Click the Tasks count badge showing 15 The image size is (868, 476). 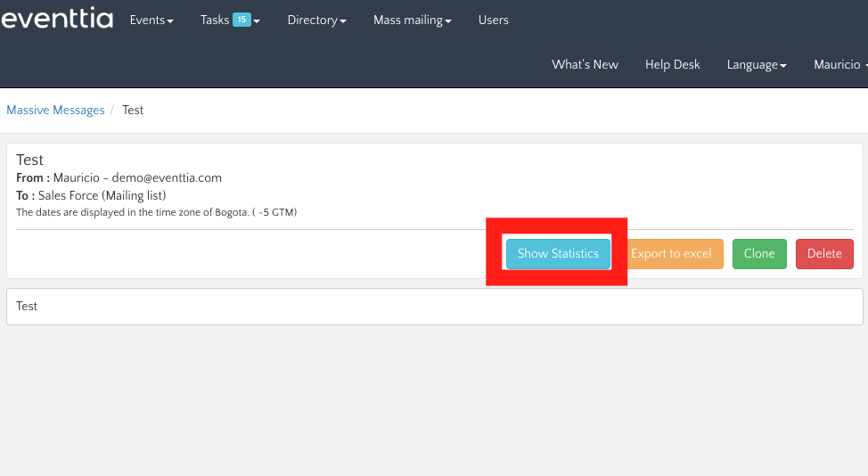(242, 20)
